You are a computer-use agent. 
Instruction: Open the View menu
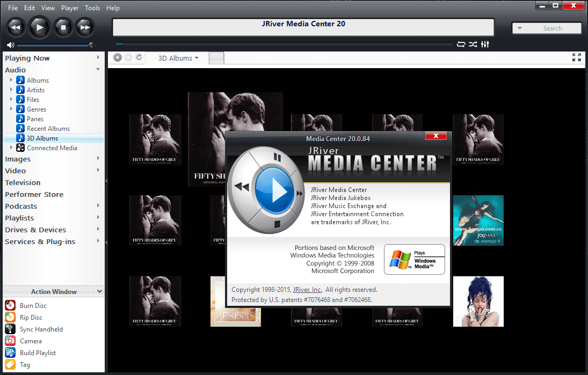pyautogui.click(x=48, y=8)
